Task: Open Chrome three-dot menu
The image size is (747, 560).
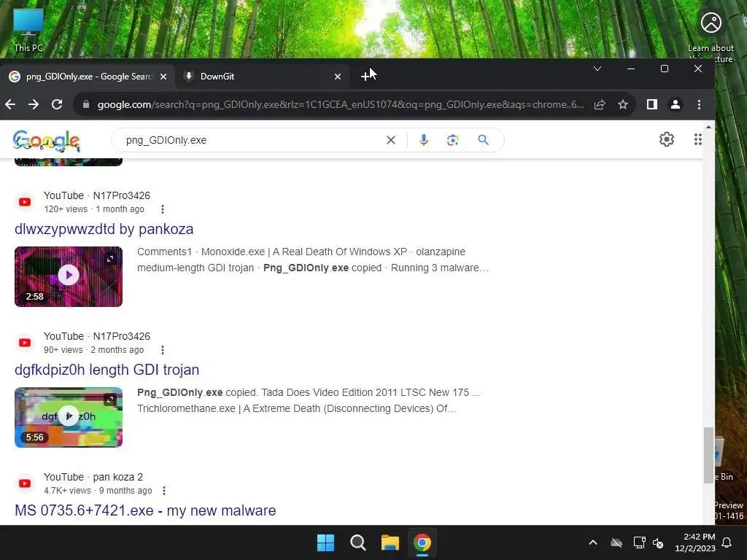Action: click(699, 104)
